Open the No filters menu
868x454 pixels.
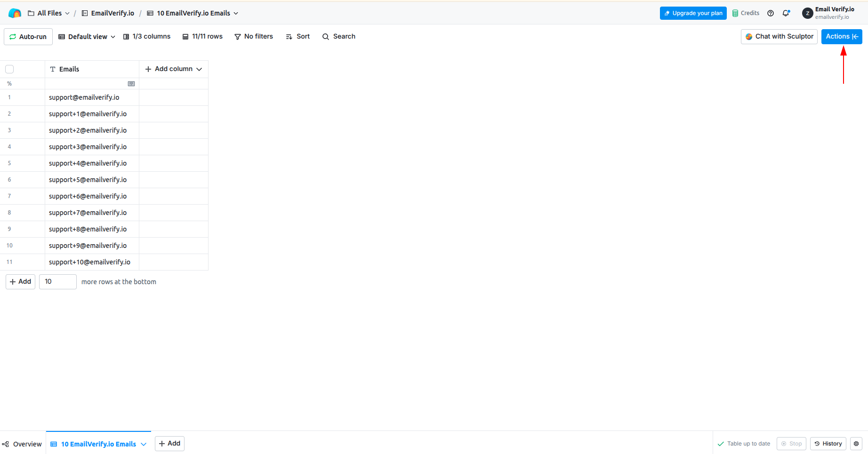pyautogui.click(x=254, y=37)
